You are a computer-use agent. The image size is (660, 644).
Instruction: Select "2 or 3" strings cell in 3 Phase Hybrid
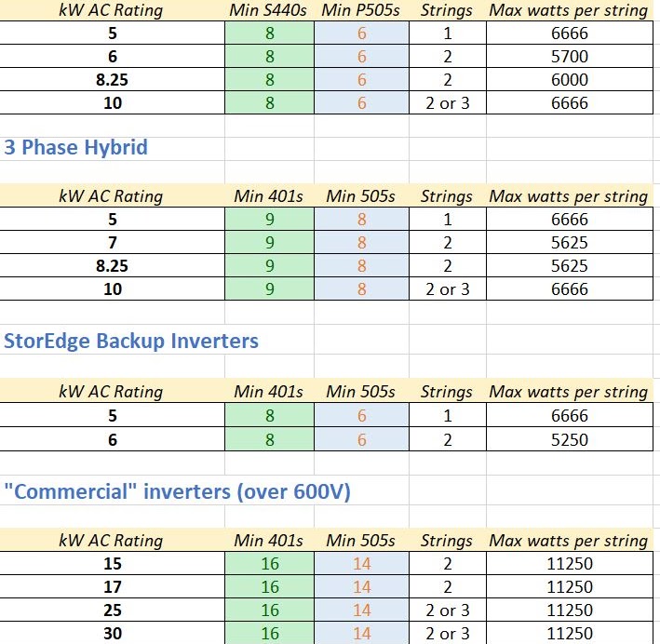point(447,289)
